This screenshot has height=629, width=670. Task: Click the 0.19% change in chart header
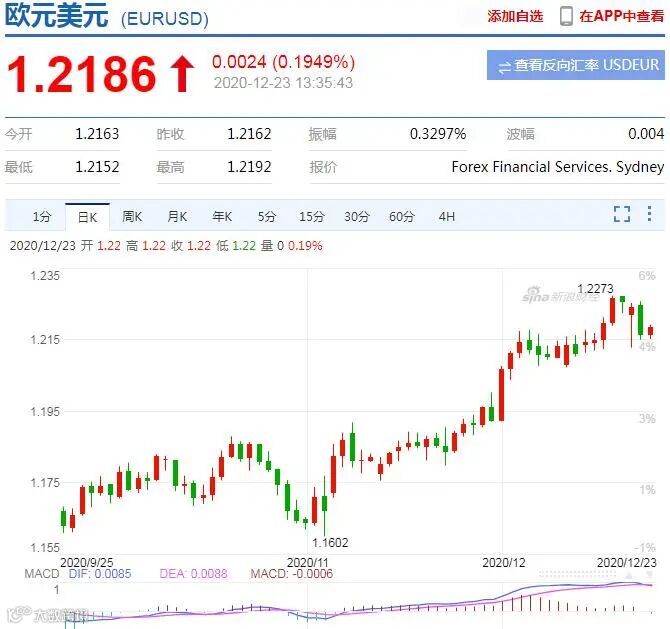(x=305, y=246)
